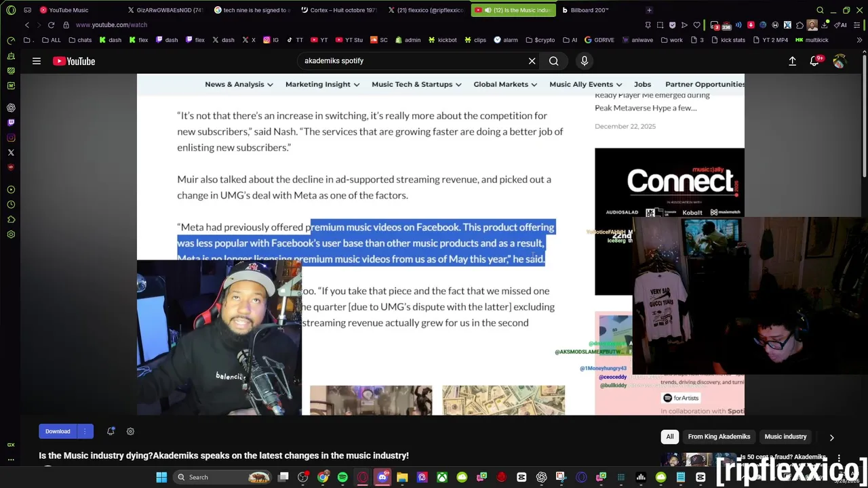The image size is (868, 488).
Task: Open Twitch in the browser sidebar
Action: click(11, 123)
